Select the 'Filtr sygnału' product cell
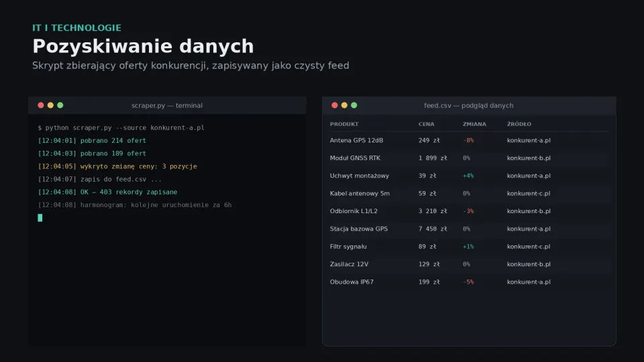644x362 pixels. (x=348, y=247)
